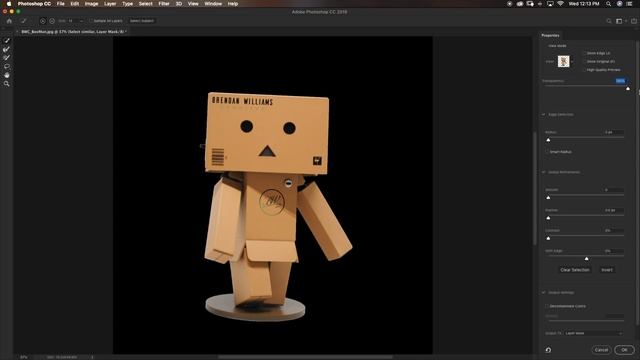Image resolution: width=640 pixels, height=360 pixels.
Task: Click the Transparency slider handle
Action: (628, 88)
